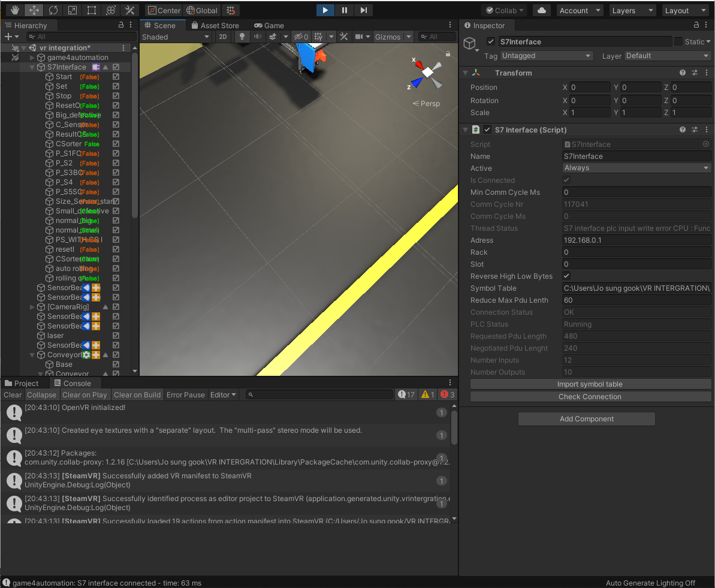Open the Scene view component tools icon

(344, 37)
